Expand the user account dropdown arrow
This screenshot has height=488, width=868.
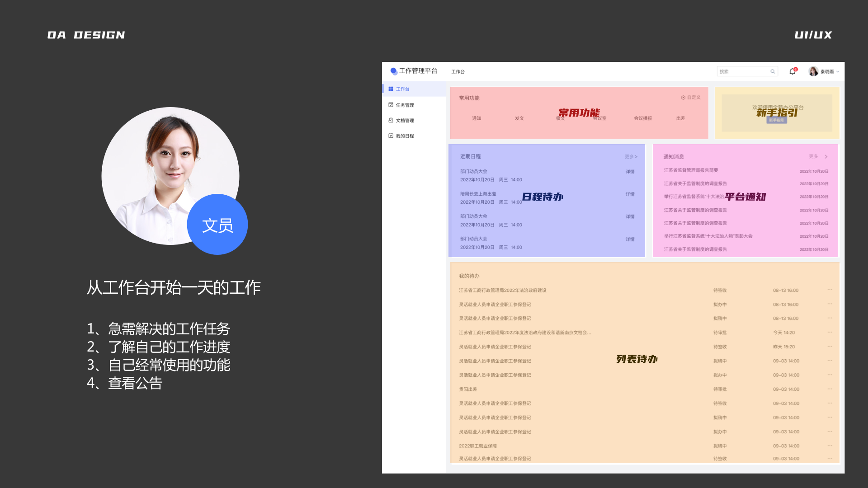click(838, 72)
